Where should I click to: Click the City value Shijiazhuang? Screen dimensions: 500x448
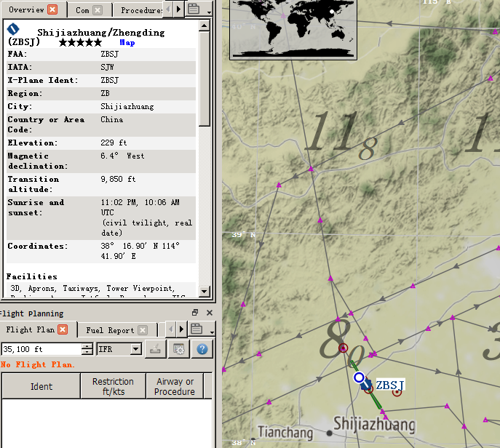tap(127, 106)
